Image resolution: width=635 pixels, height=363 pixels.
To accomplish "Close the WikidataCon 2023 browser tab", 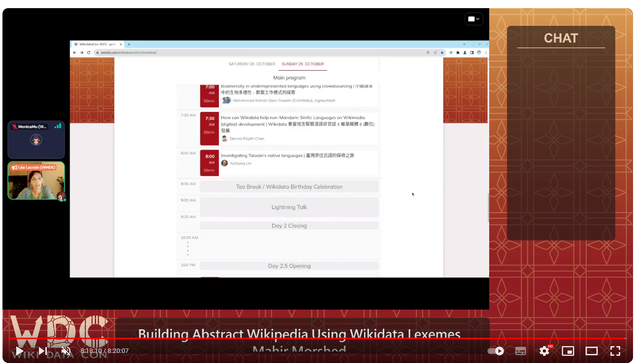I will 120,44.
